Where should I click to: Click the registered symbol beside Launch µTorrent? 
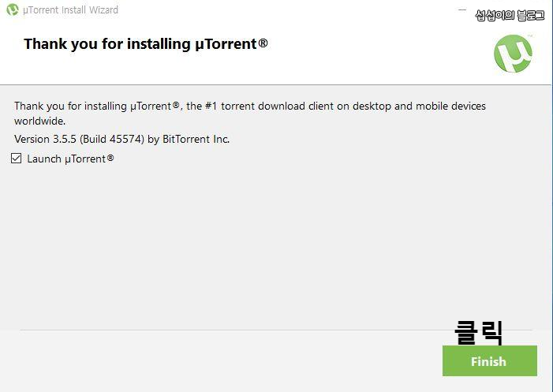click(x=110, y=158)
